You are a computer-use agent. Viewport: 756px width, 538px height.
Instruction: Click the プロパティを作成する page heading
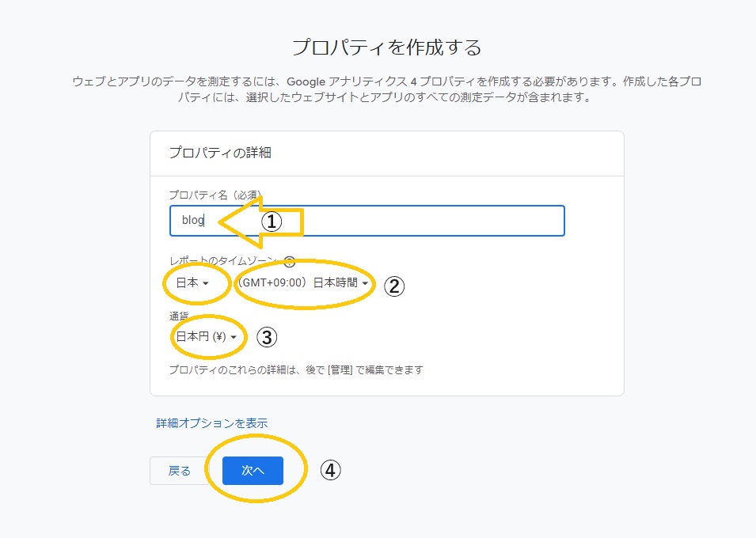coord(386,47)
